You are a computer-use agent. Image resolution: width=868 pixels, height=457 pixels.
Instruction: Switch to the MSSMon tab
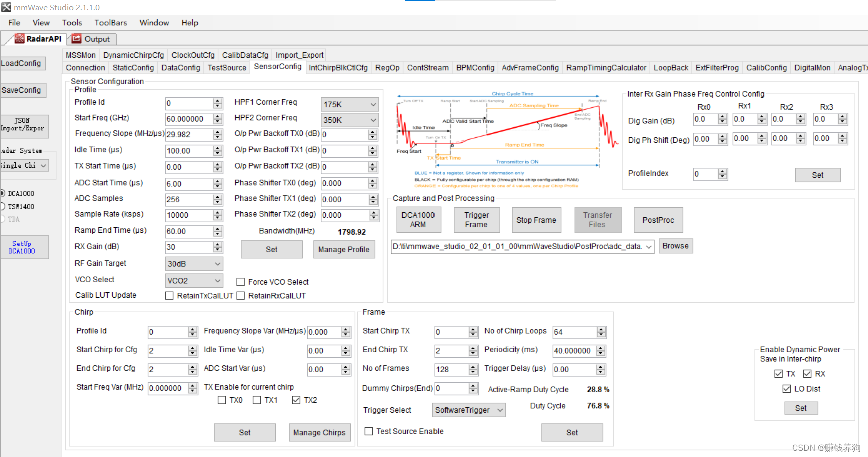click(81, 55)
